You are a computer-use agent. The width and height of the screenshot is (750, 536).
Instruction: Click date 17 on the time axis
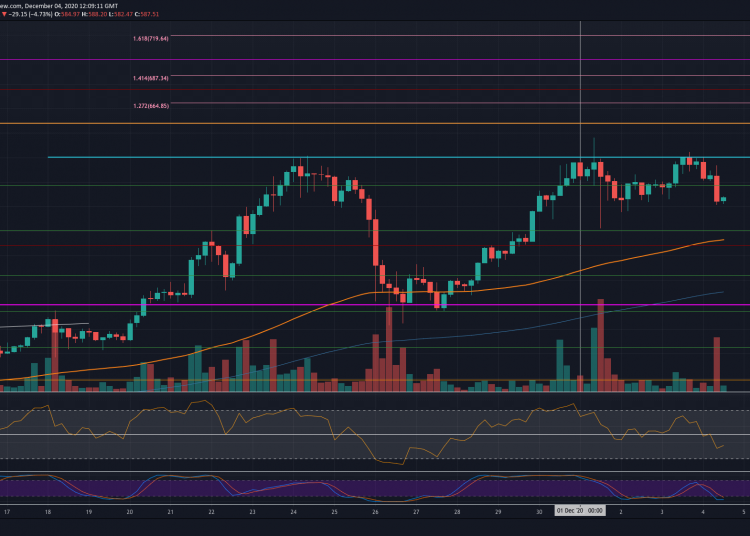[x=8, y=511]
